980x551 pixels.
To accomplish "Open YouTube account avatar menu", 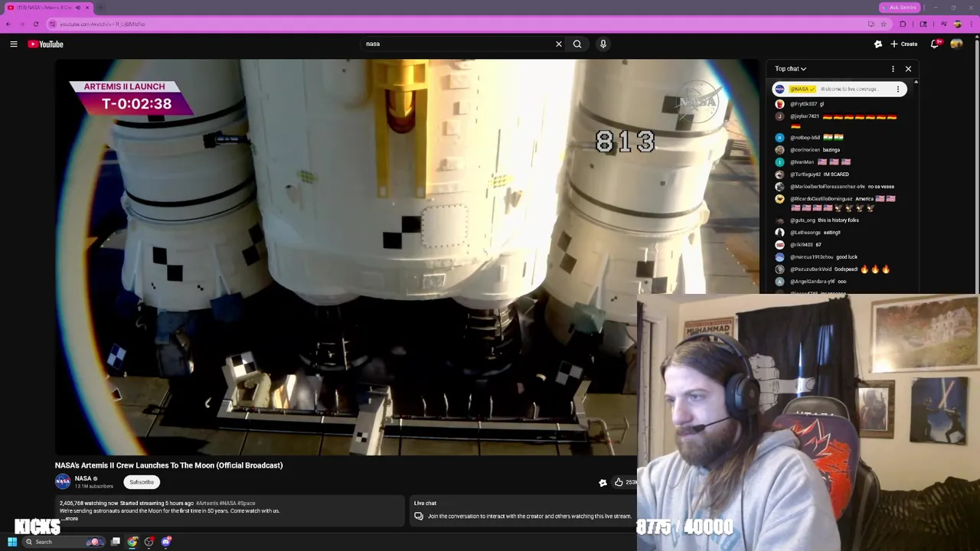I will (956, 44).
